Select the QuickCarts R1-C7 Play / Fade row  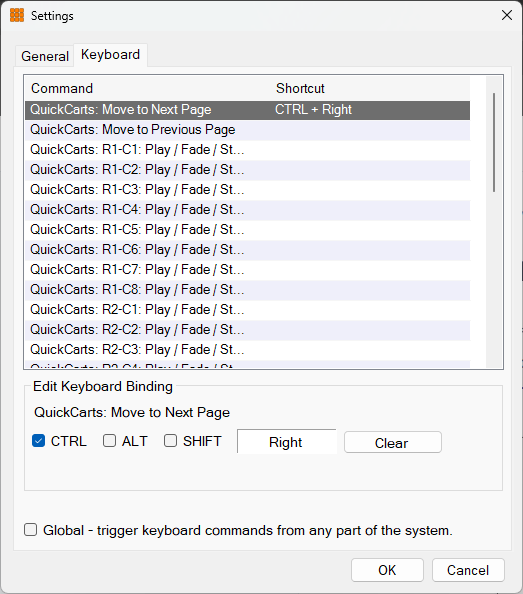pos(248,270)
